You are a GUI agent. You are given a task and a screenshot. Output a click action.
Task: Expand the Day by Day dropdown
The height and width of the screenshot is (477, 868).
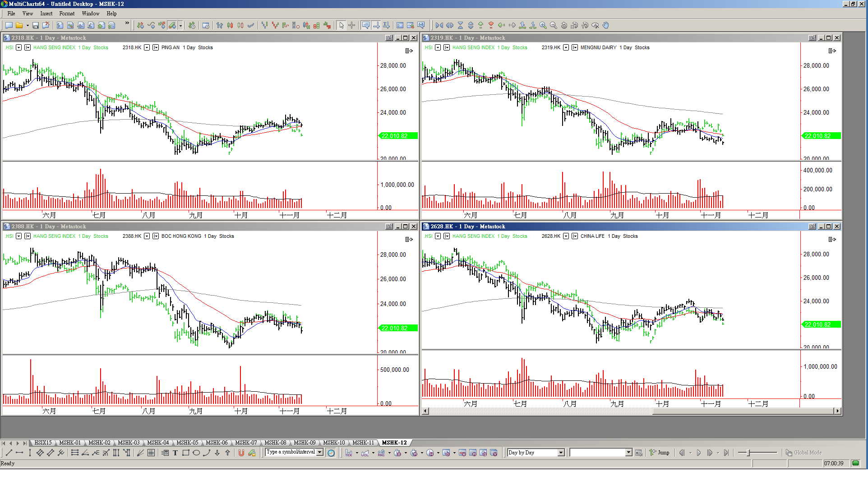coord(561,453)
